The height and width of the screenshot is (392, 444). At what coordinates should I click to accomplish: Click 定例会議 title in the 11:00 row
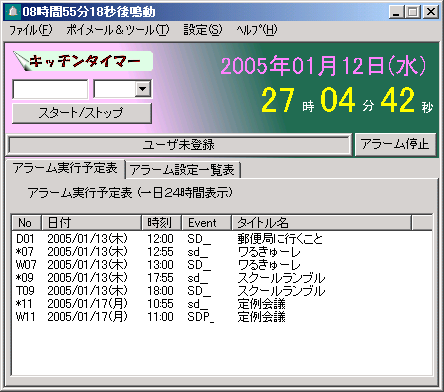(261, 317)
